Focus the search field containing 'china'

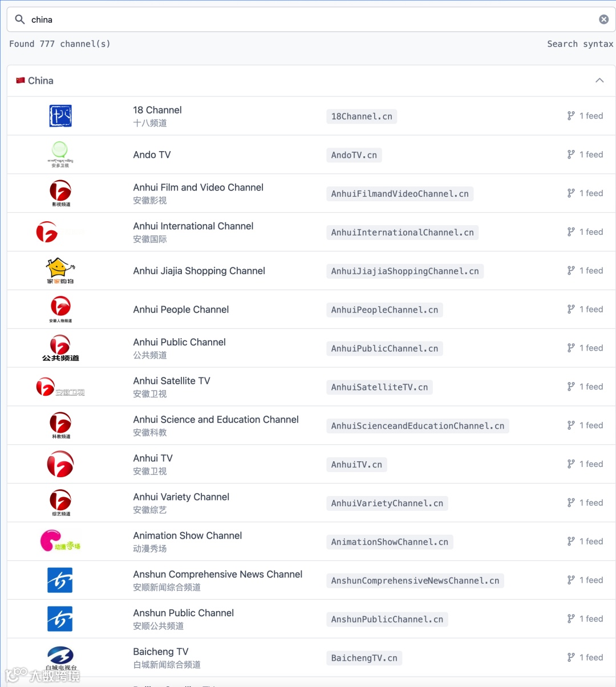[x=311, y=19]
